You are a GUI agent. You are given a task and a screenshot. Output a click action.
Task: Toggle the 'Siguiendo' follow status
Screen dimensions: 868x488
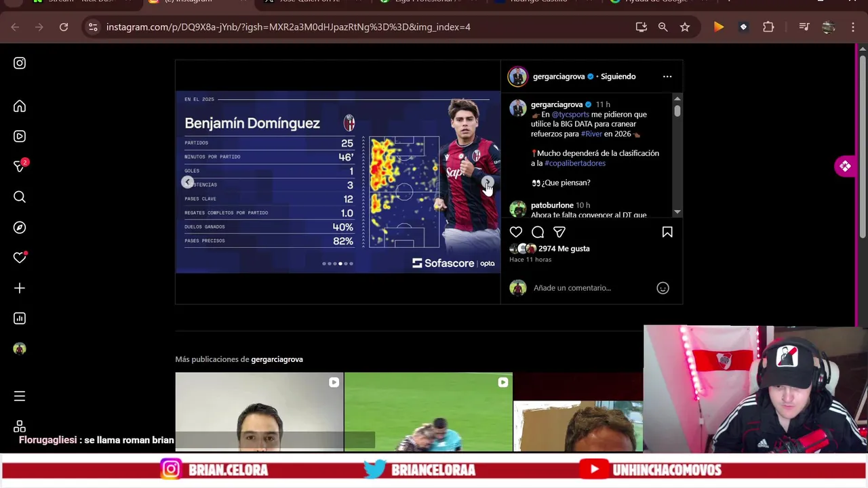618,77
